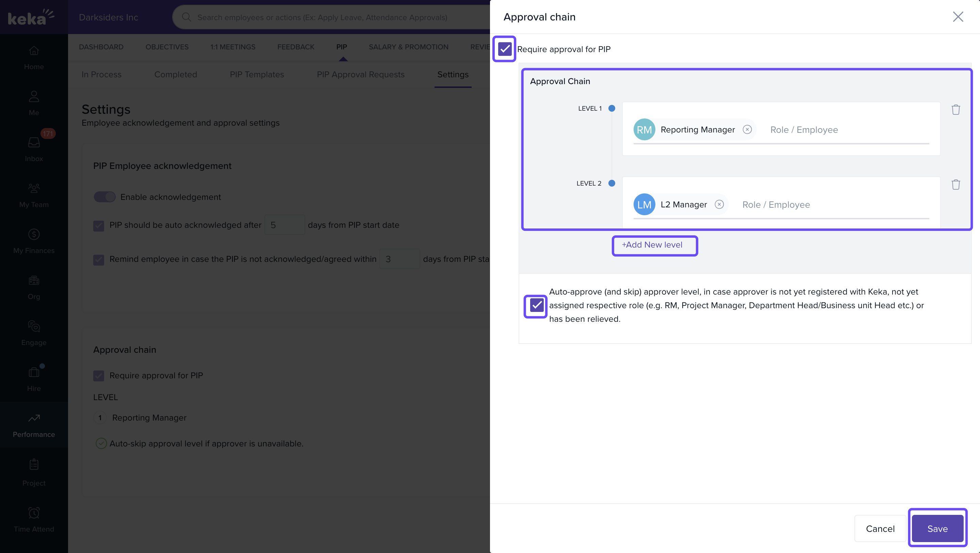Click +Add New level link
The height and width of the screenshot is (553, 980).
tap(652, 245)
